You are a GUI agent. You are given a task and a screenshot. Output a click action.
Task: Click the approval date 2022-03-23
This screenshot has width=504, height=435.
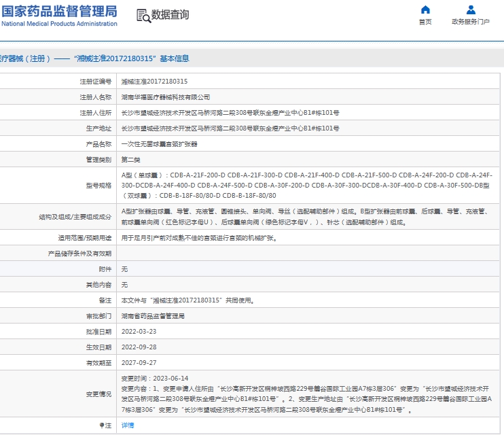point(139,332)
